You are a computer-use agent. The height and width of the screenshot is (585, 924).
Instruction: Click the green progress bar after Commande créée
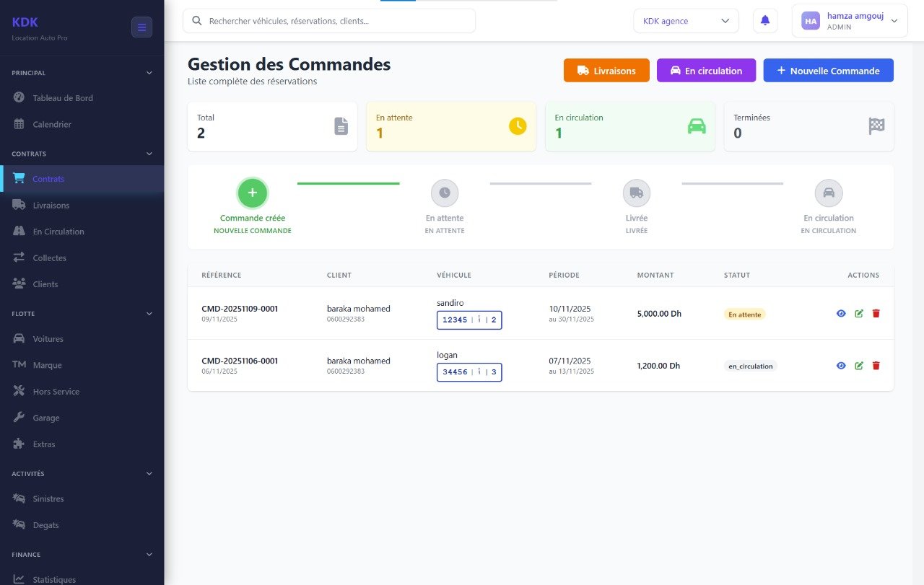(349, 182)
